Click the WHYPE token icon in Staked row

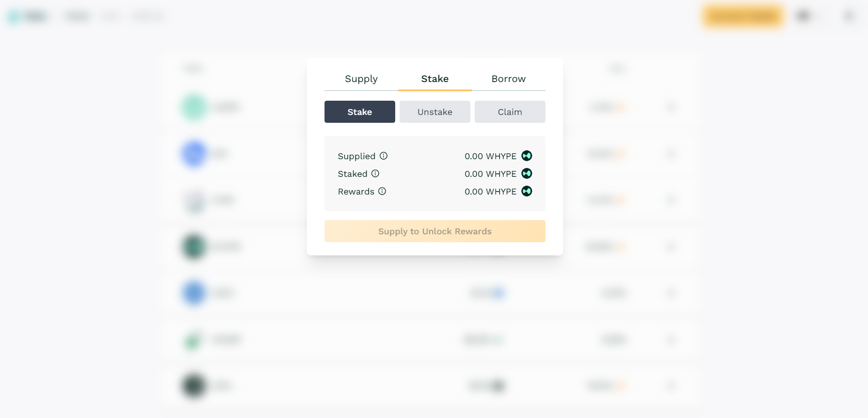pyautogui.click(x=527, y=173)
